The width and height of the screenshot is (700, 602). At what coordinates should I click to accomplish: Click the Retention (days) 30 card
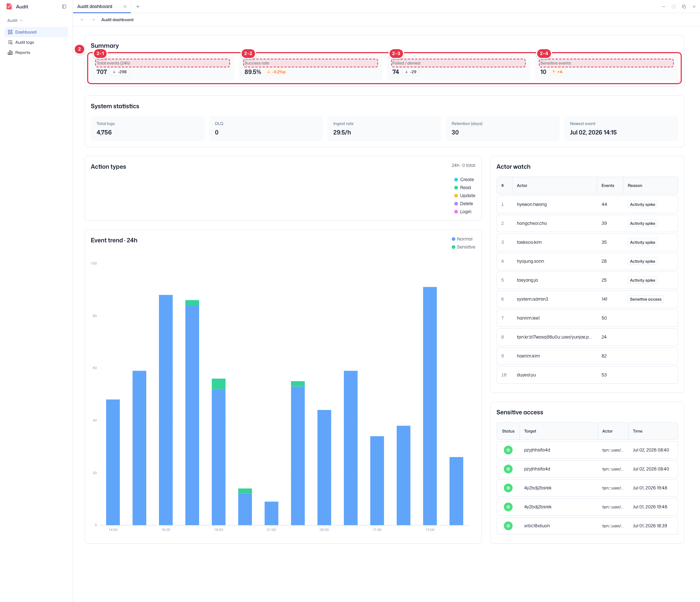coord(502,128)
